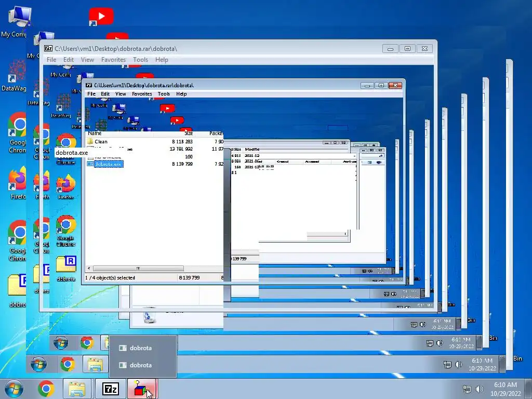Screen dimensions: 532x399
Task: Open Edit menu in the inner 7-Zip window
Action: tap(105, 94)
